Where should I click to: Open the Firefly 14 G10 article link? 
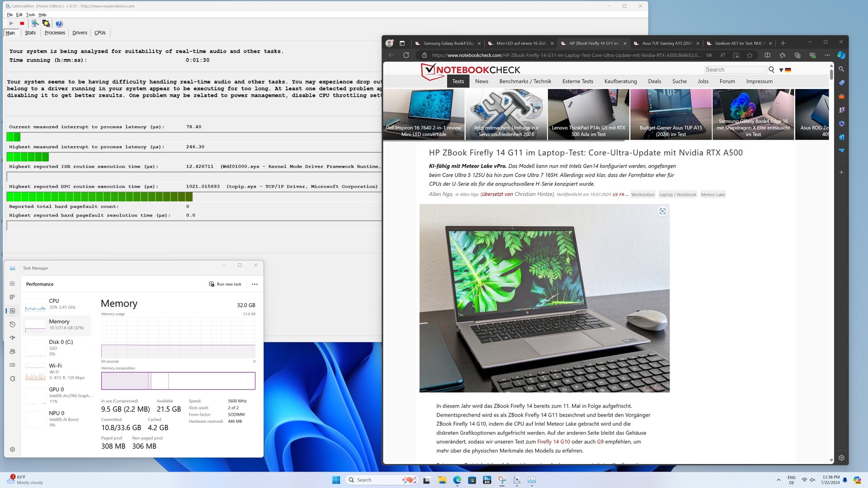click(x=553, y=442)
